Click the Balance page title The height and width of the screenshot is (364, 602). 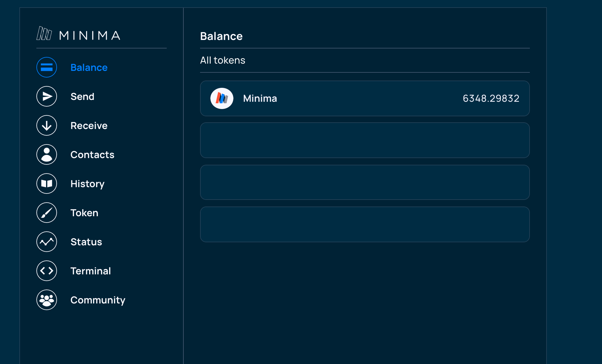tap(221, 36)
